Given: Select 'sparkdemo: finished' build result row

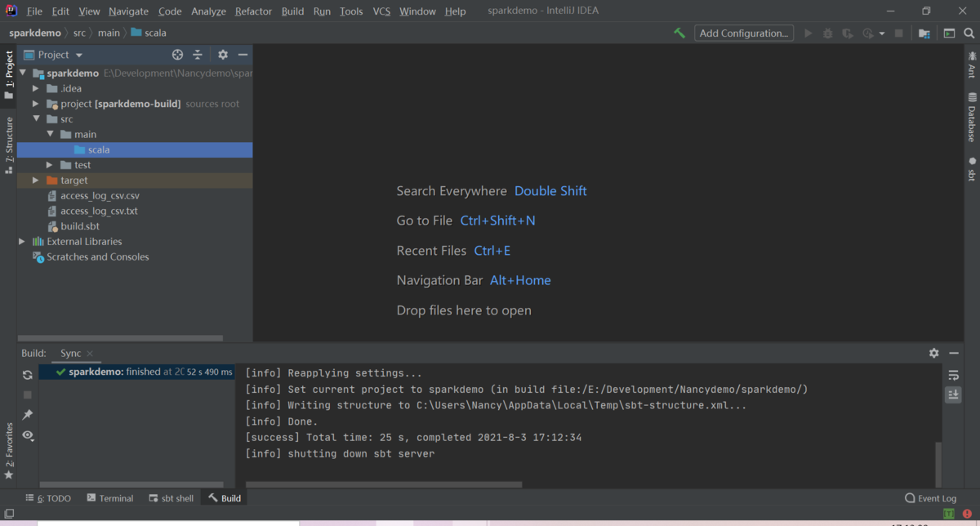Looking at the screenshot, I should [x=137, y=372].
